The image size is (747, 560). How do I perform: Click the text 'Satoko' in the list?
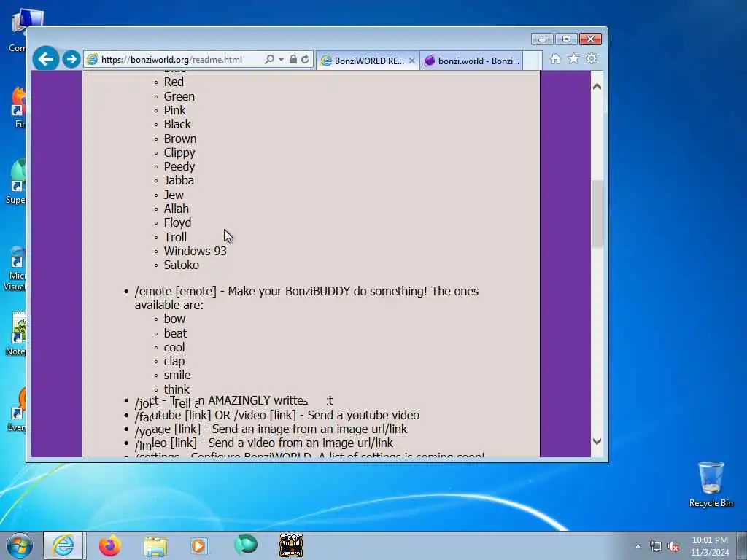(182, 265)
